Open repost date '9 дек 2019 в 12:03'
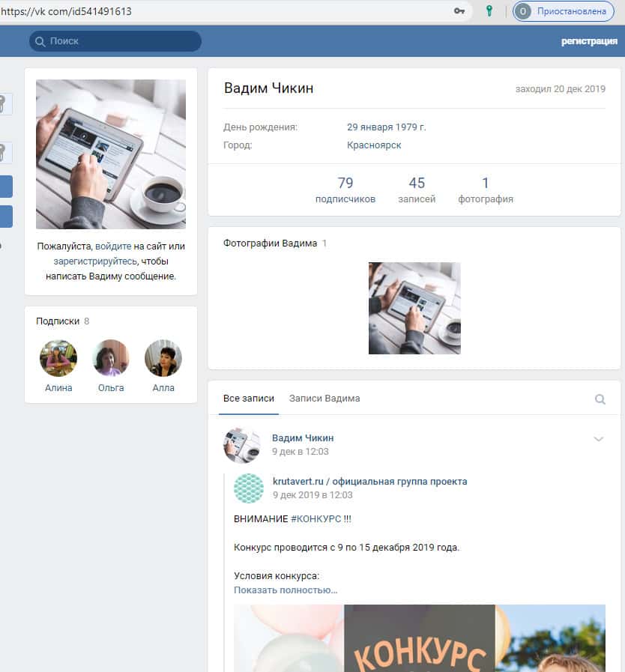The image size is (625, 672). tap(312, 494)
